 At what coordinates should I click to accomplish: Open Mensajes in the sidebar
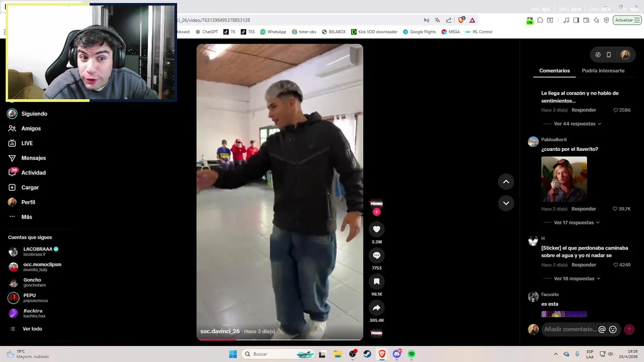tap(33, 158)
